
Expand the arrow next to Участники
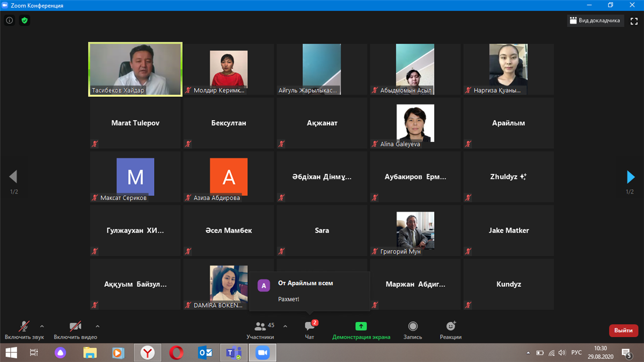coord(285,326)
